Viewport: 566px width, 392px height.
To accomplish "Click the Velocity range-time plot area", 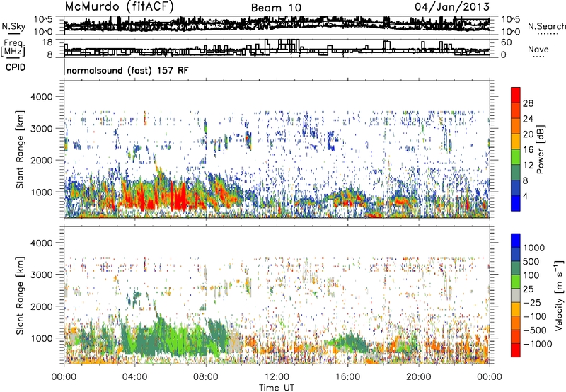I will click(x=277, y=295).
